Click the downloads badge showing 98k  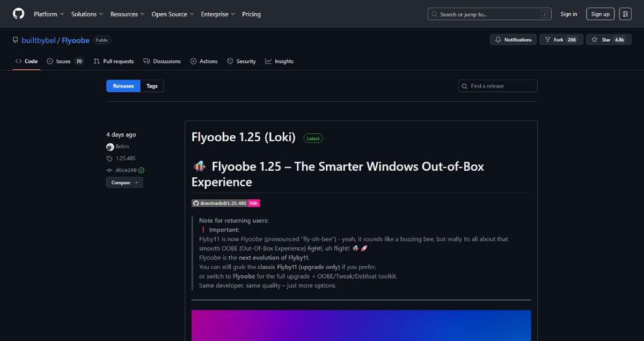(226, 204)
